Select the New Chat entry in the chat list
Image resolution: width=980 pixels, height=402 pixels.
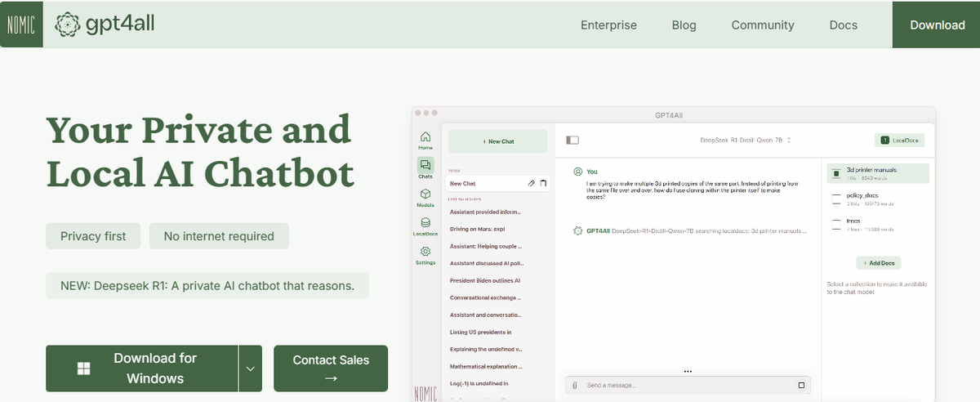(x=498, y=184)
